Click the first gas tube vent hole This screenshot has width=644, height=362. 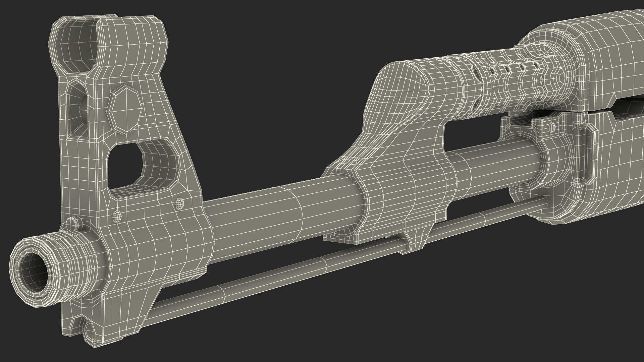point(492,71)
